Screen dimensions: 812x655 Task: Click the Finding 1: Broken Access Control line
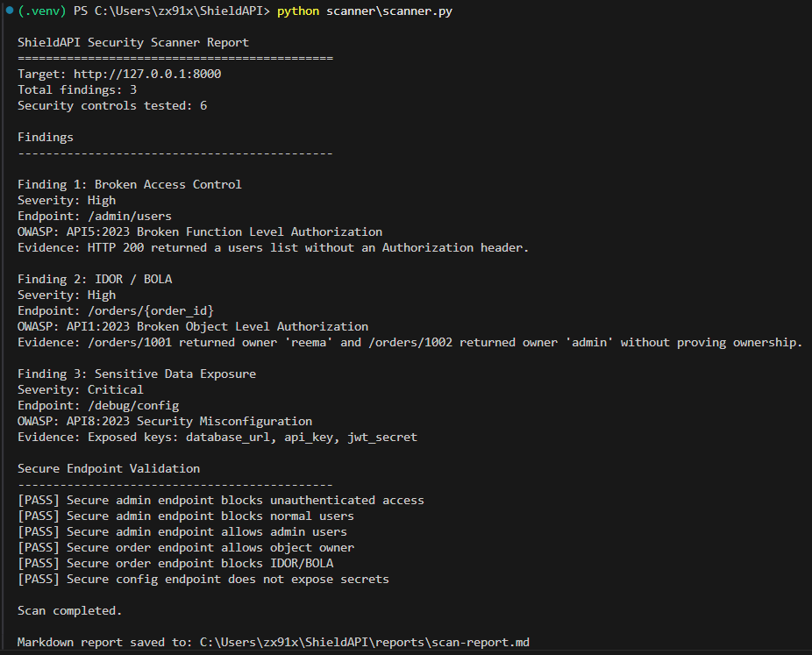click(130, 184)
